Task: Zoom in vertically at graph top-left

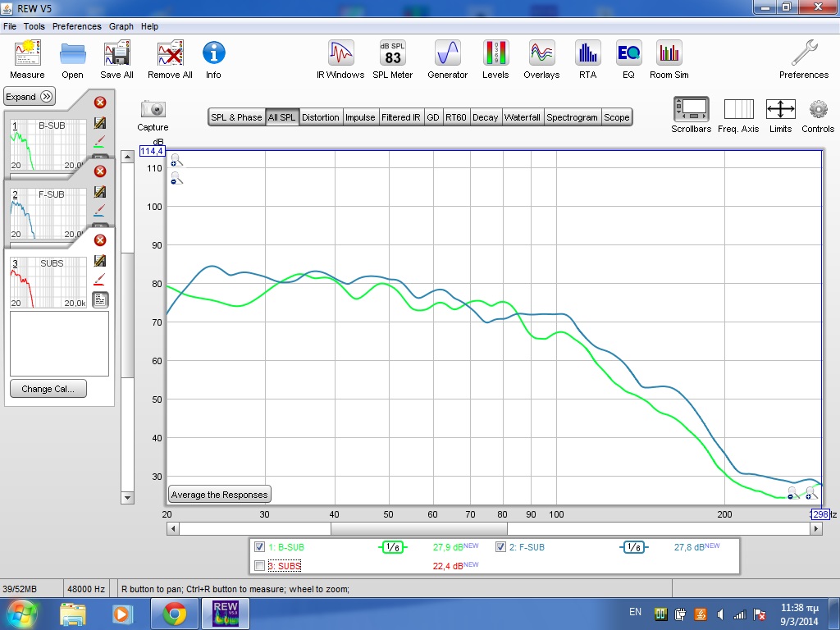Action: (176, 160)
